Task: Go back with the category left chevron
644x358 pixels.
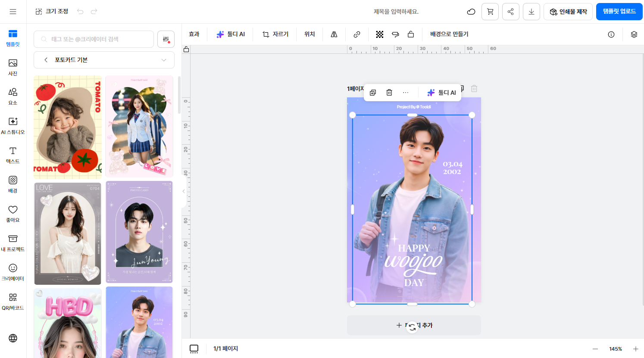Action: pyautogui.click(x=46, y=60)
